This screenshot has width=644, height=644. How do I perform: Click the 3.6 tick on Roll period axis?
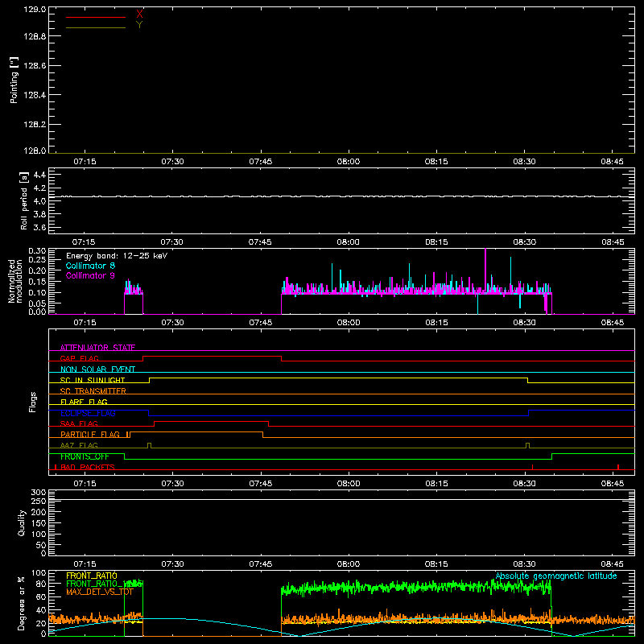[x=39, y=227]
